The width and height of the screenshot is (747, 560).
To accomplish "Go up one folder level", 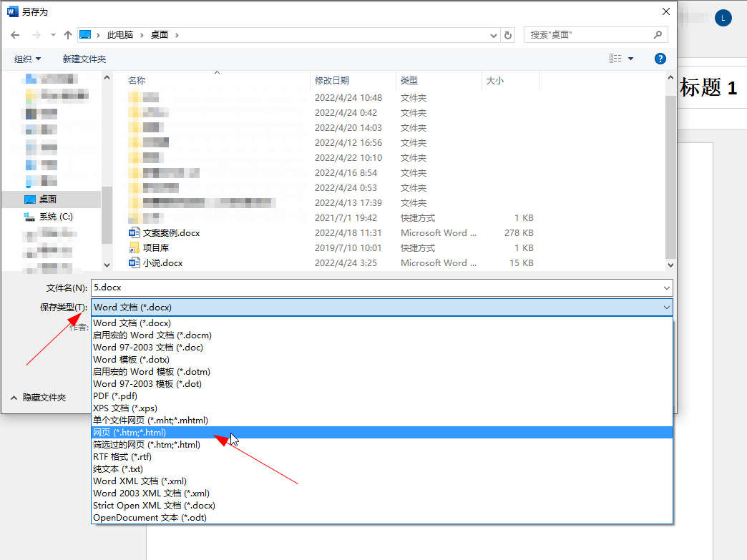I will click(68, 35).
